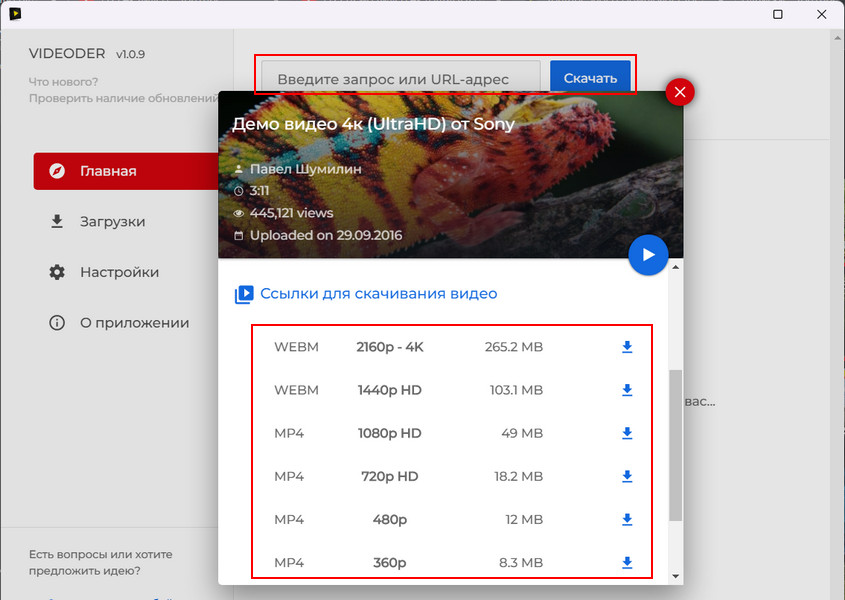This screenshot has width=845, height=600.
Task: Click the 1080p HD resolution label
Action: pos(390,433)
